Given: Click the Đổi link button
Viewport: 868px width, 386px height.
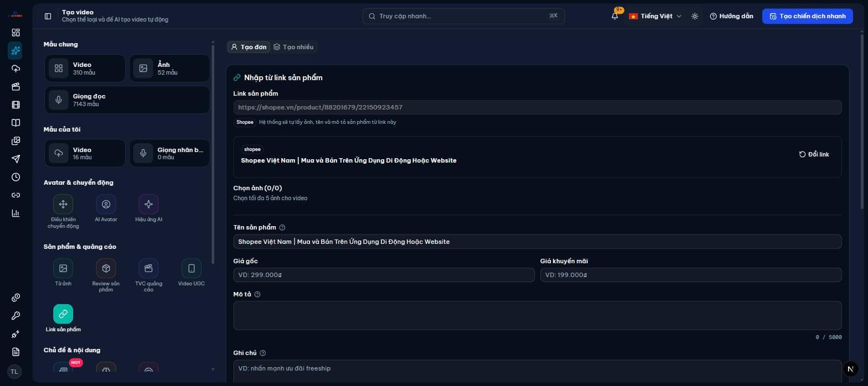Looking at the screenshot, I should click(814, 154).
